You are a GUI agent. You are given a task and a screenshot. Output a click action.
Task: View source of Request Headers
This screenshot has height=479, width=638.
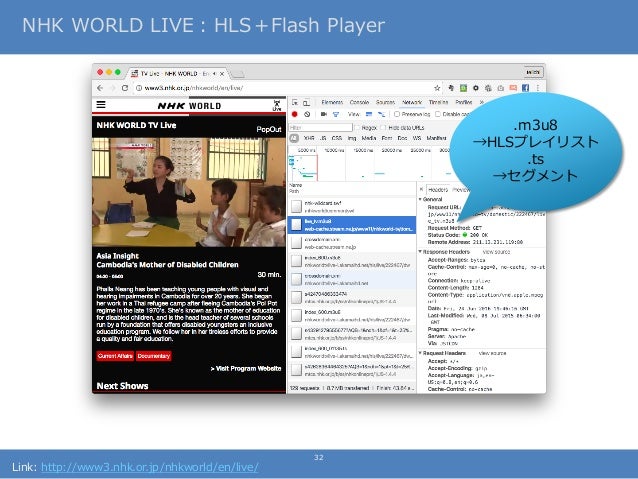(x=492, y=353)
